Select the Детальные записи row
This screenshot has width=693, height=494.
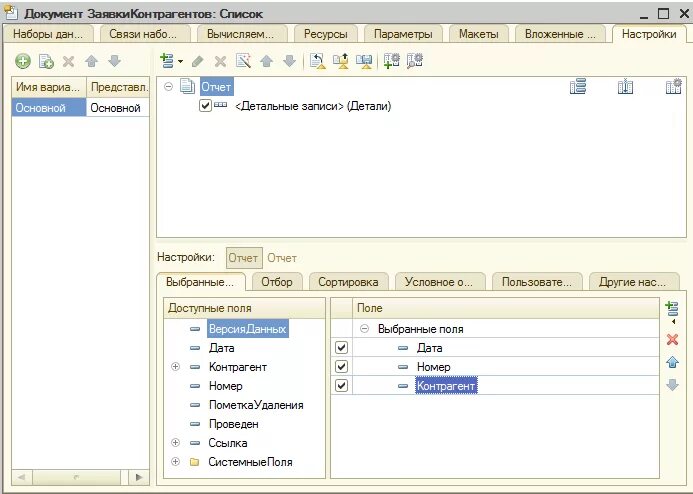tap(313, 106)
